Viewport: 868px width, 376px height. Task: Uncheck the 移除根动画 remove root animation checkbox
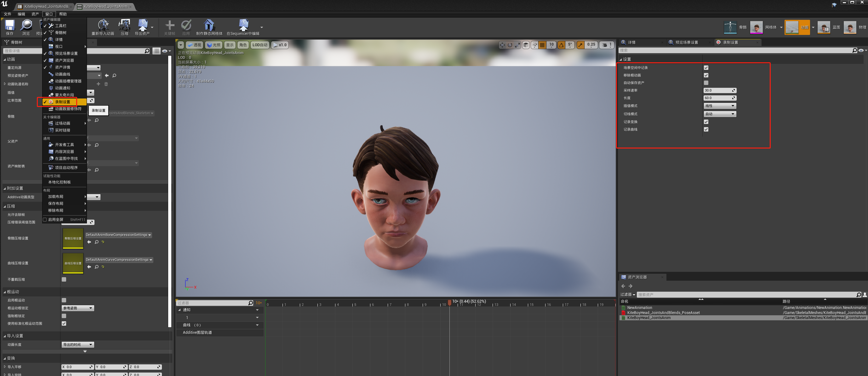coord(706,75)
